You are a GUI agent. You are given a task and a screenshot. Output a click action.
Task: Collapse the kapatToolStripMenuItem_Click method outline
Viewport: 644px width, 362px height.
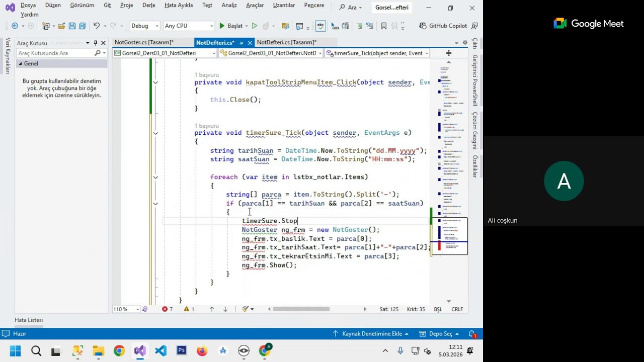point(155,82)
